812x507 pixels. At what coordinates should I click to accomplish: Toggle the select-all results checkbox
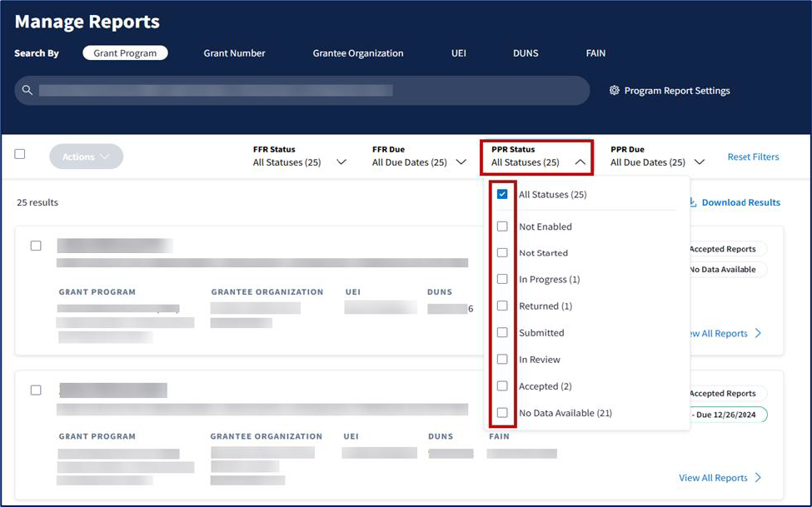click(20, 154)
